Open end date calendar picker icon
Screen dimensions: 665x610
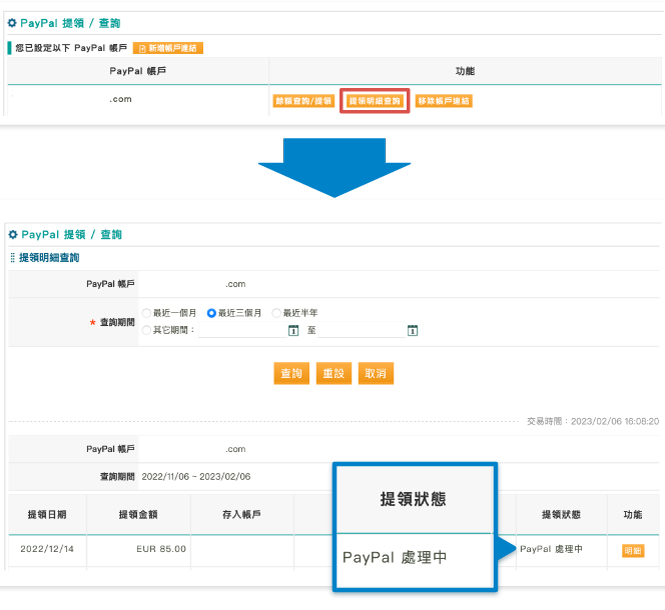tap(413, 330)
